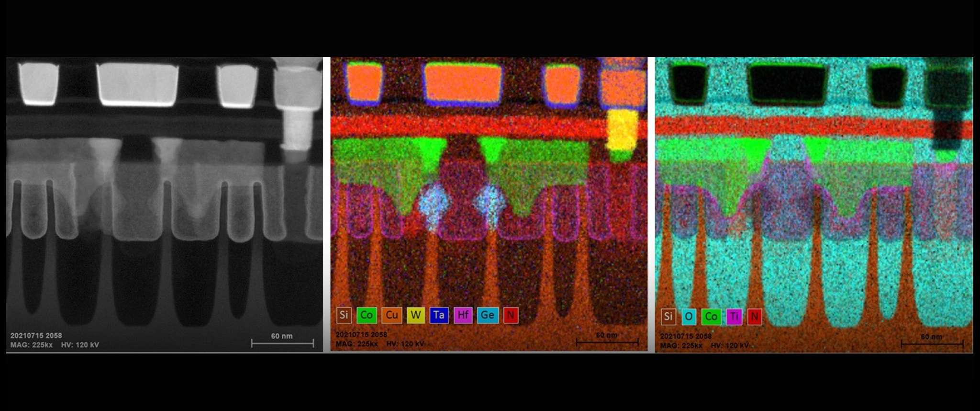Select the cyan O legend swatch
980x411 pixels.
[x=688, y=317]
